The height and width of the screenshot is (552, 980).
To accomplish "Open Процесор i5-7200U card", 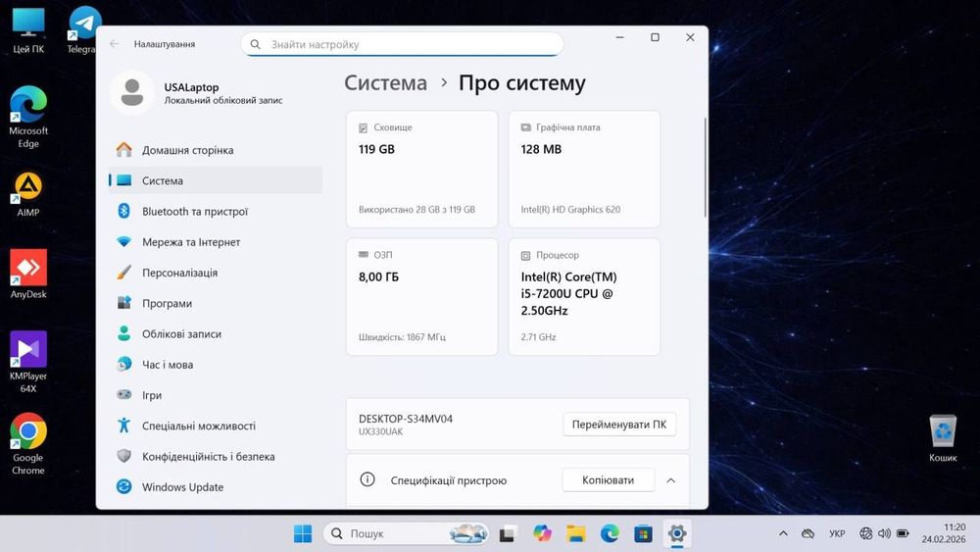I will click(584, 297).
